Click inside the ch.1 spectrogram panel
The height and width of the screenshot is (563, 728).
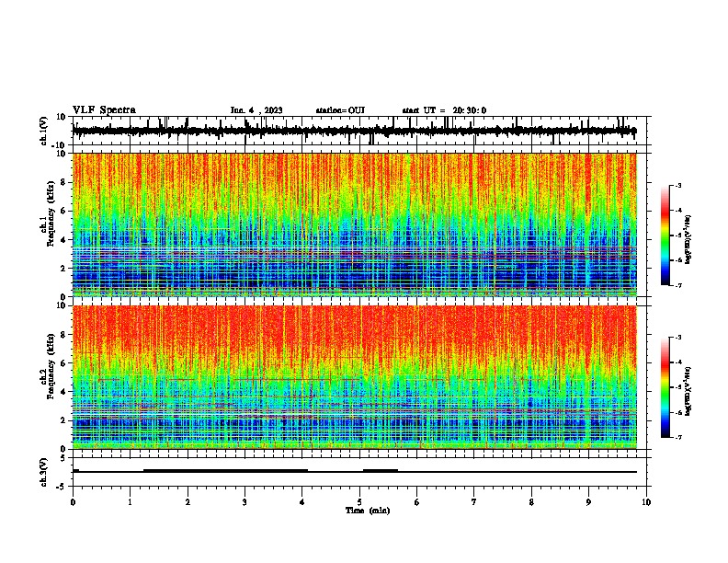point(355,224)
